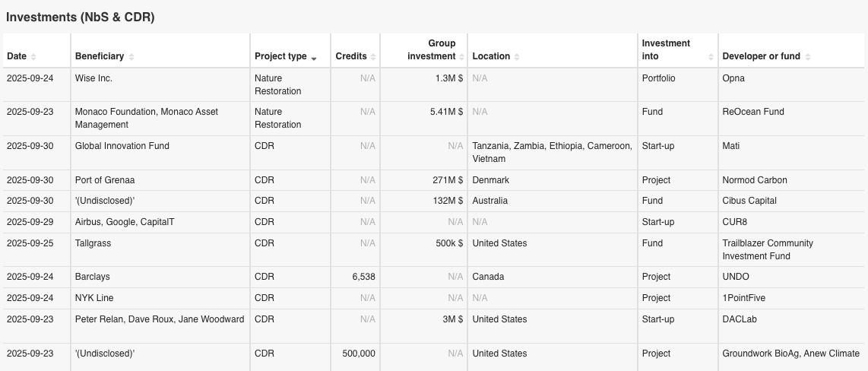
Task: Click the Developer or fund sort icon
Action: tap(808, 57)
